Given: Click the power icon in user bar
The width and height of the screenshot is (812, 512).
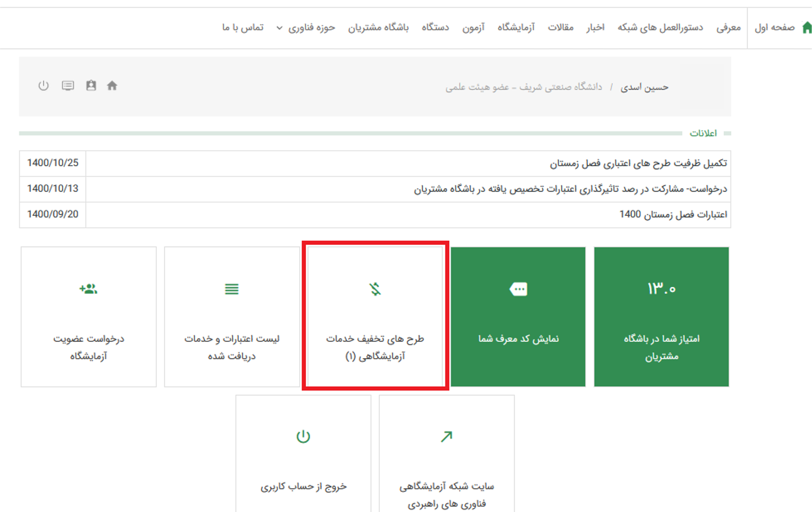Looking at the screenshot, I should point(43,86).
